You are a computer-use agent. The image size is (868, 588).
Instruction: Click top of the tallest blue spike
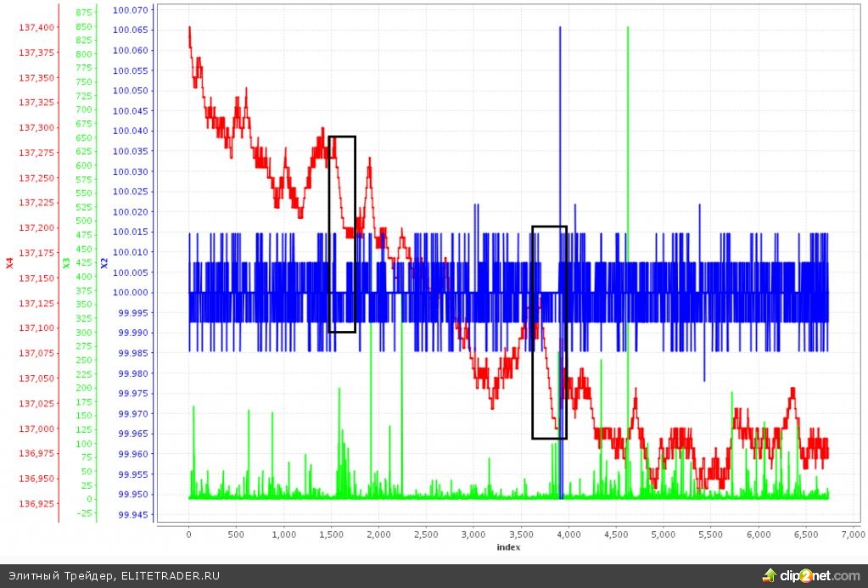(x=560, y=28)
